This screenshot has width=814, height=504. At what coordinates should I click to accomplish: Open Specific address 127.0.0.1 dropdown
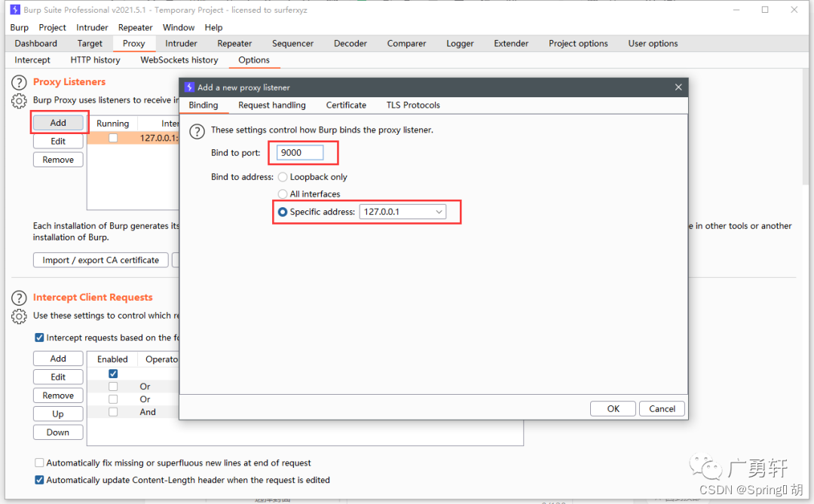tap(402, 212)
